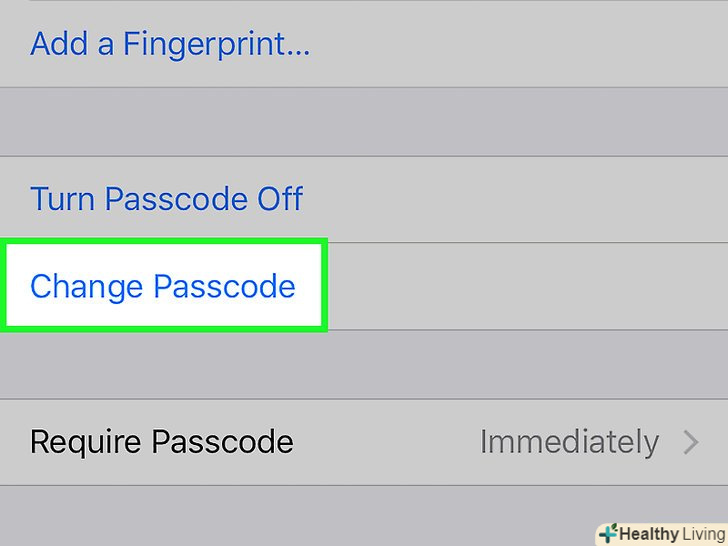Click the word Fingerprint in the top row
728x546 pixels.
(216, 45)
